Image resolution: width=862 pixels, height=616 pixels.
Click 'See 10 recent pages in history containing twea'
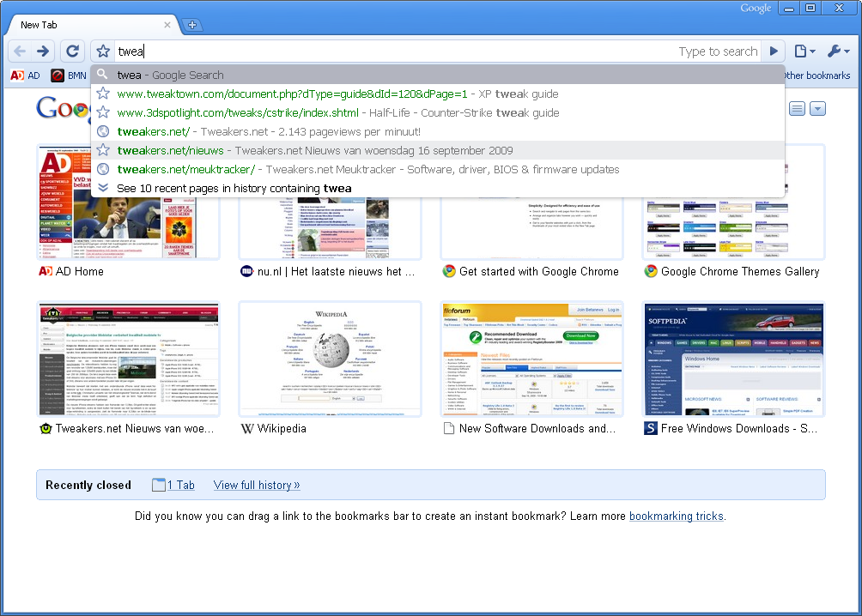point(438,188)
